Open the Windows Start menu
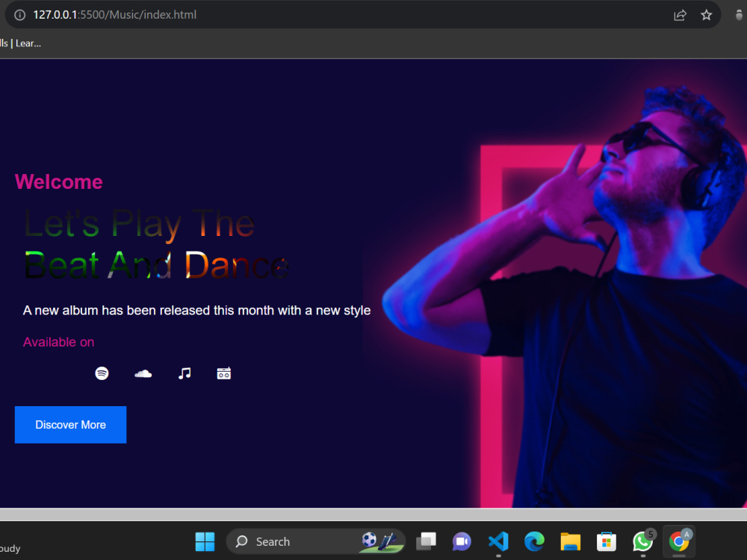This screenshot has width=747, height=560. coord(205,541)
